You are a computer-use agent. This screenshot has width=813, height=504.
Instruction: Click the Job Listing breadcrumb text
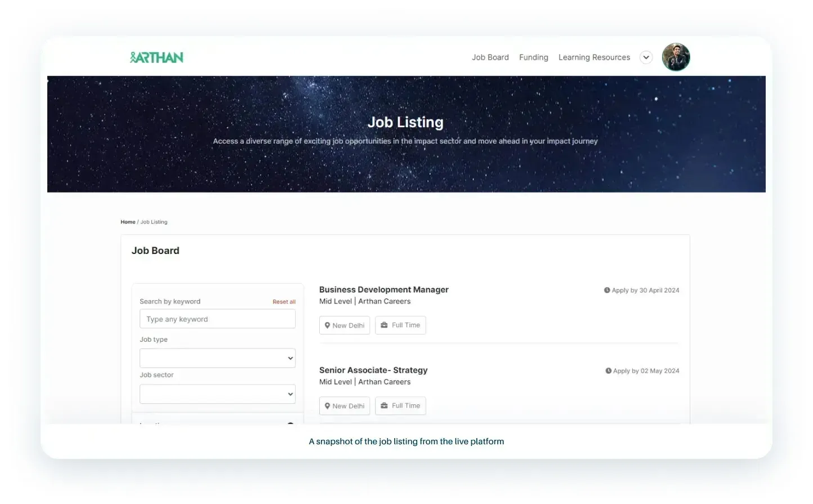(x=154, y=222)
